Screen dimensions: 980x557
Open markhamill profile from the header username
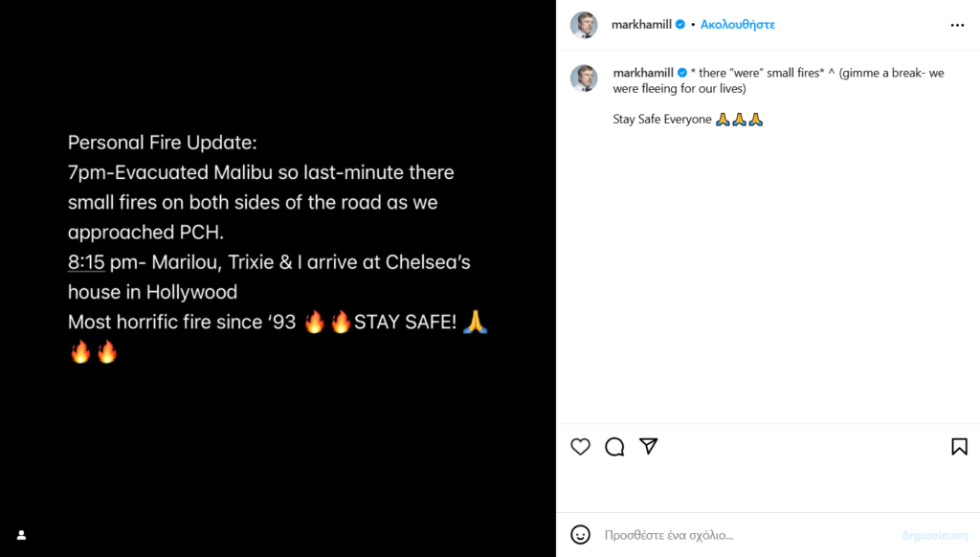coord(641,25)
